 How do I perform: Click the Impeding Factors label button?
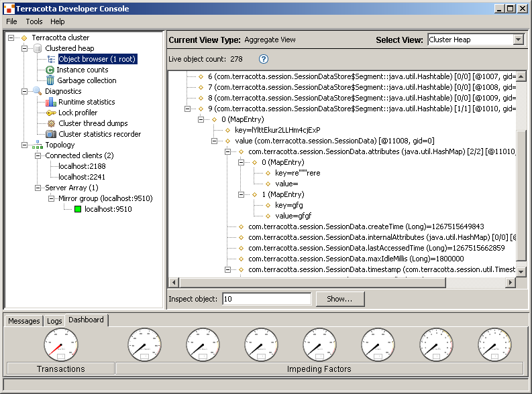(319, 369)
